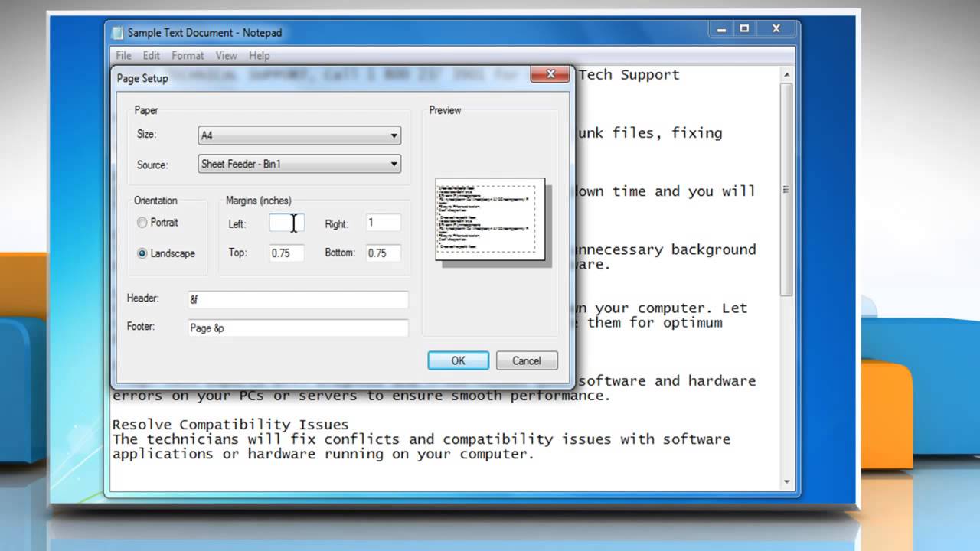Open the paper Source dropdown
The width and height of the screenshot is (980, 551).
click(299, 163)
